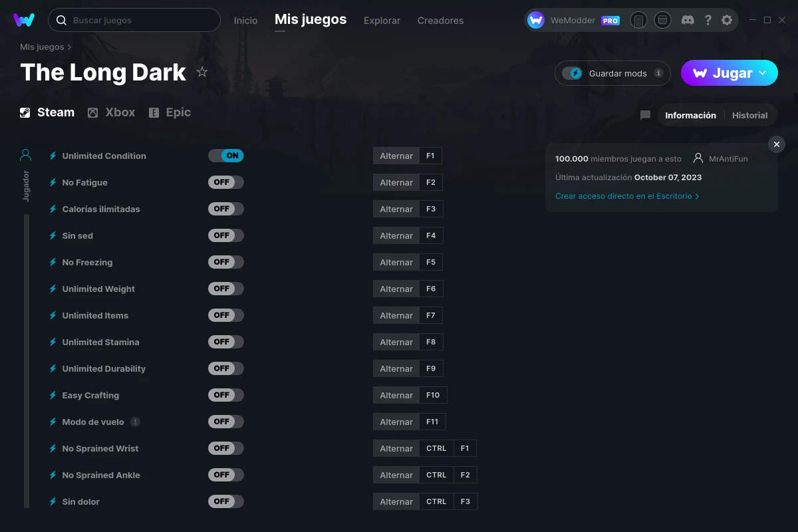
Task: Turn off Unlimited Condition toggle
Action: pos(226,156)
